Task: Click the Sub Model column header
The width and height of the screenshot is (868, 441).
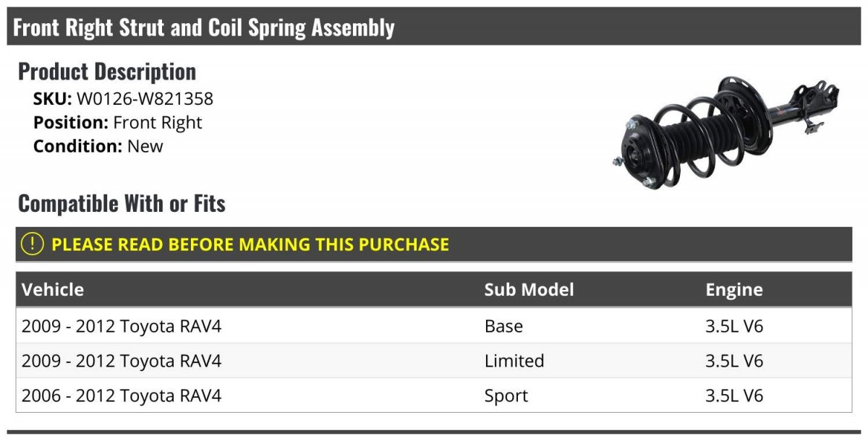Action: tap(529, 290)
